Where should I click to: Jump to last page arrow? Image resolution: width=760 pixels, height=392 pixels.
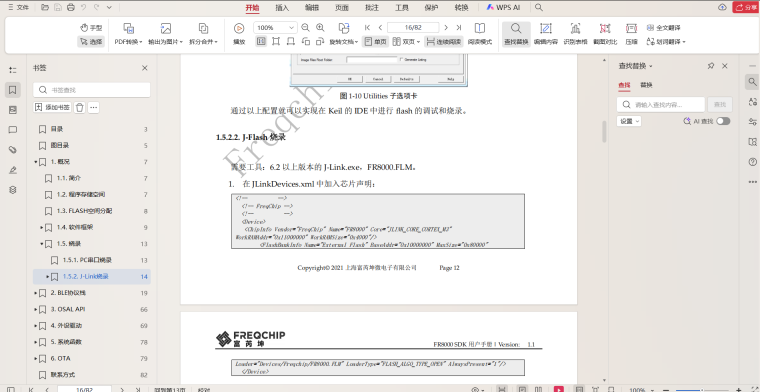coord(459,28)
